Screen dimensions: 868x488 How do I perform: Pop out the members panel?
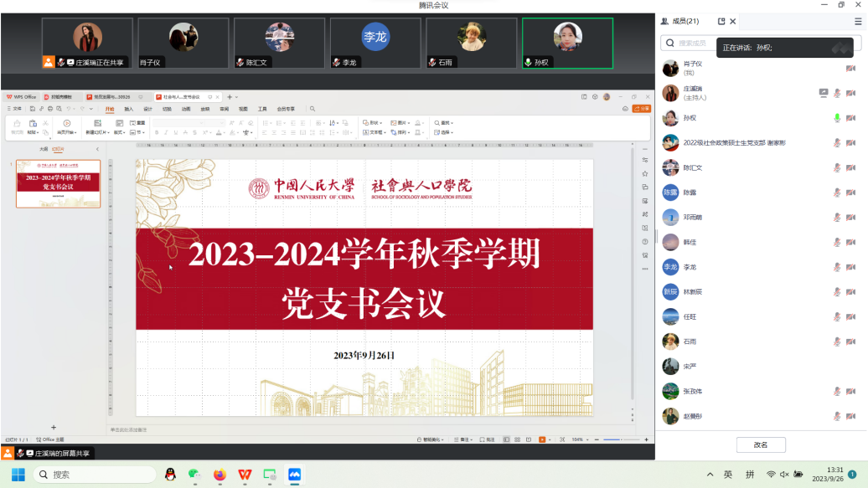(721, 21)
